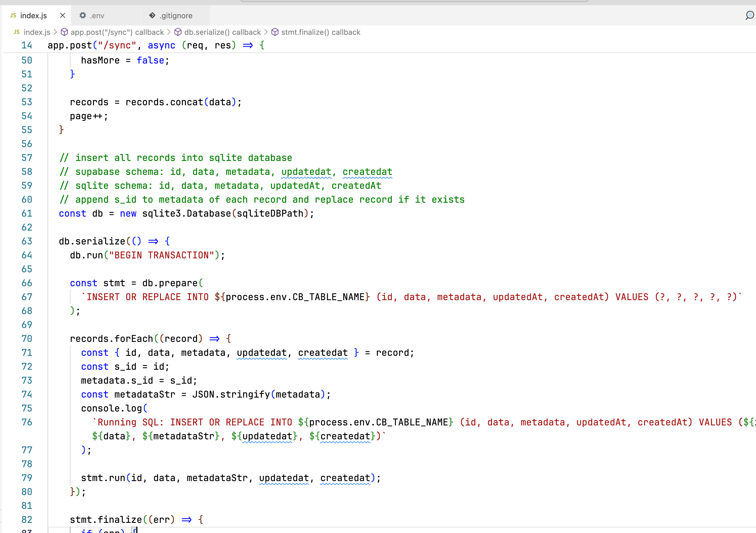Click line number 63 in the gutter

[27, 241]
